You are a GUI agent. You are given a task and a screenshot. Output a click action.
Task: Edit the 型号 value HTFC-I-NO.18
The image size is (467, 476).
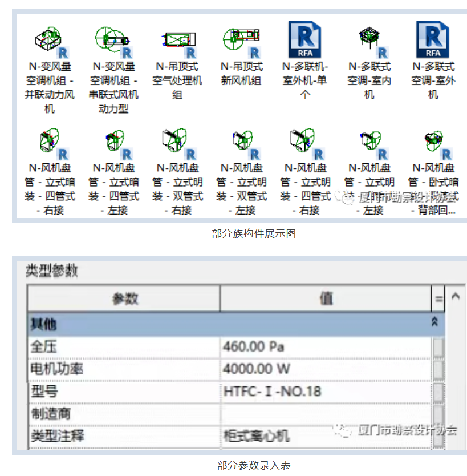point(326,392)
